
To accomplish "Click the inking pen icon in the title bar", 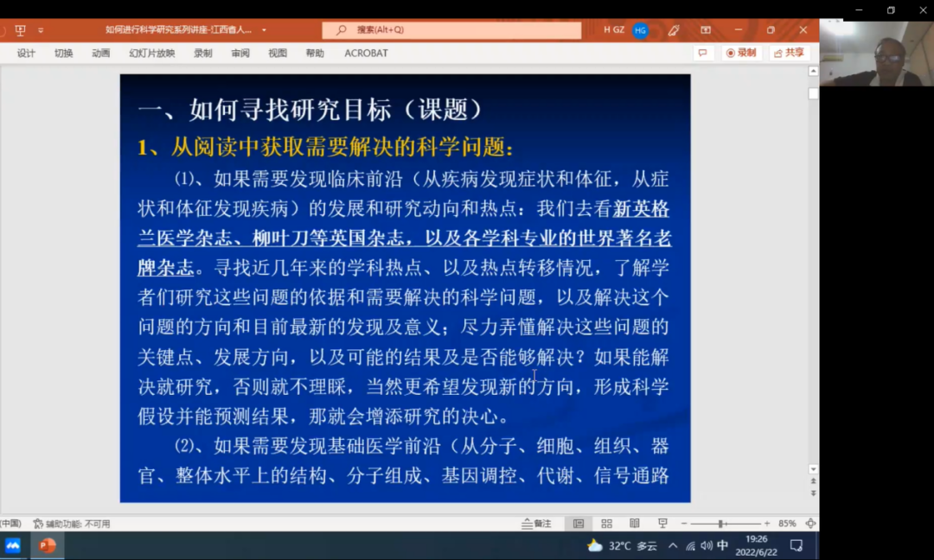I will click(674, 29).
